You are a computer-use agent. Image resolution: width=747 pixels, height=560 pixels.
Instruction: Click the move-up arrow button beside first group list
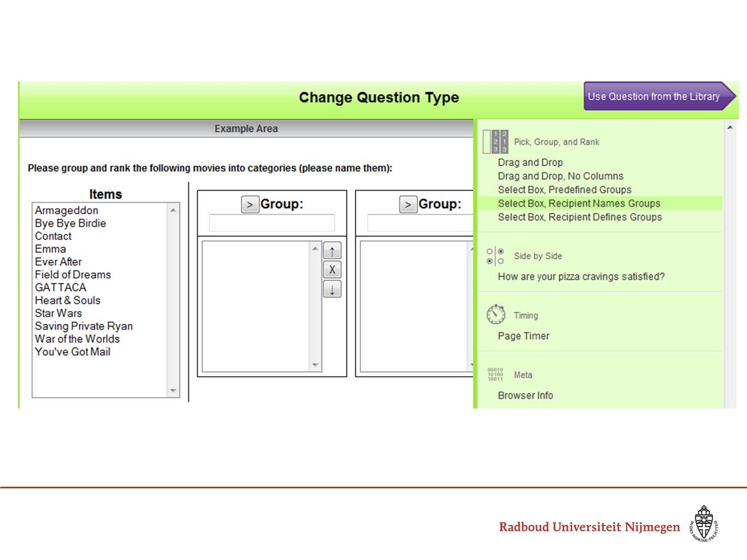click(x=332, y=251)
